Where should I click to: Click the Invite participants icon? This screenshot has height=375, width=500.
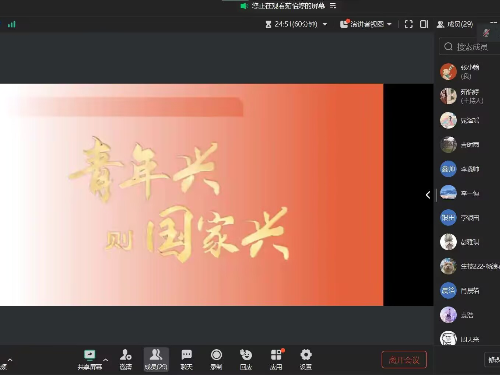coord(126,360)
